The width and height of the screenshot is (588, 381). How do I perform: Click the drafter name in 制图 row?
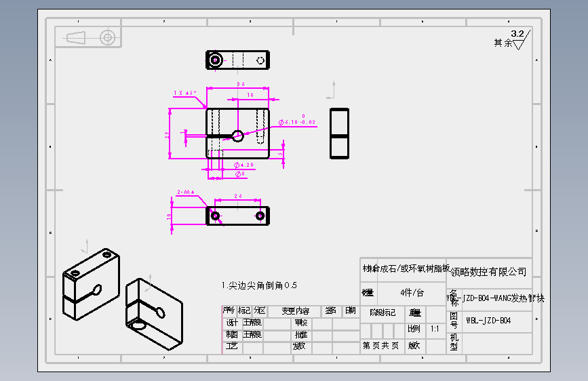point(252,334)
